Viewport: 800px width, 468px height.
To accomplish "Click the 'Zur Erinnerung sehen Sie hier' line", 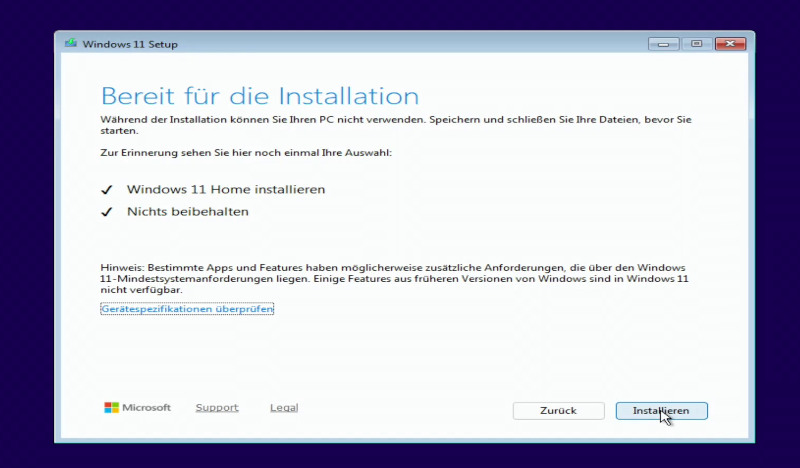I will (x=246, y=153).
